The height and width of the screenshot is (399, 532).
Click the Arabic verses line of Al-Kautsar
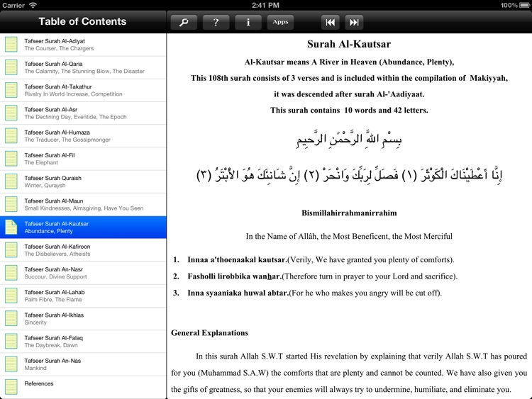pyautogui.click(x=349, y=175)
